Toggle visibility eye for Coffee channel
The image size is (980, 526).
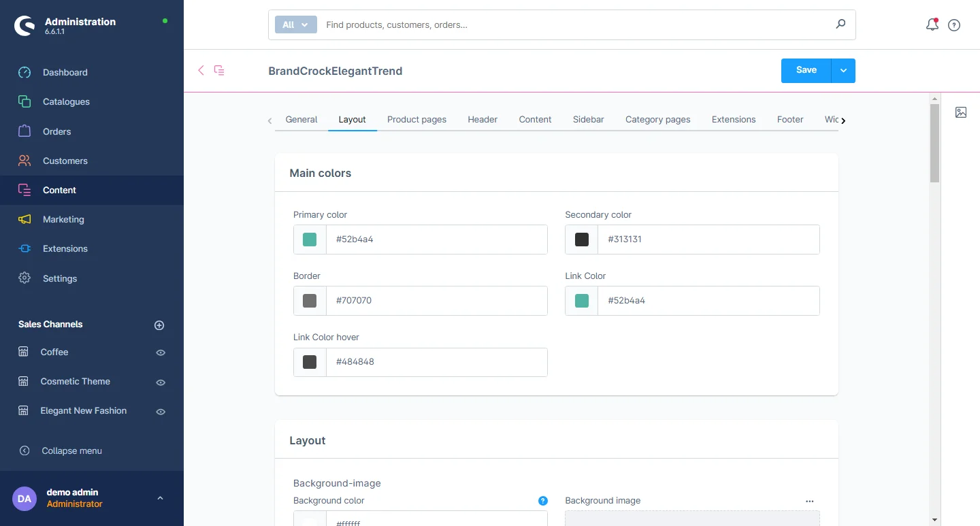[161, 352]
